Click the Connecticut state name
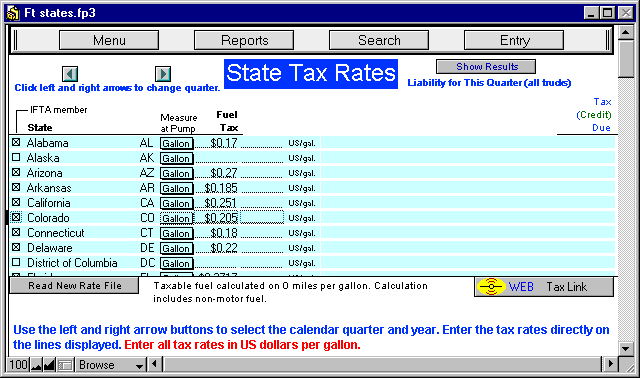The image size is (640, 378). [56, 233]
